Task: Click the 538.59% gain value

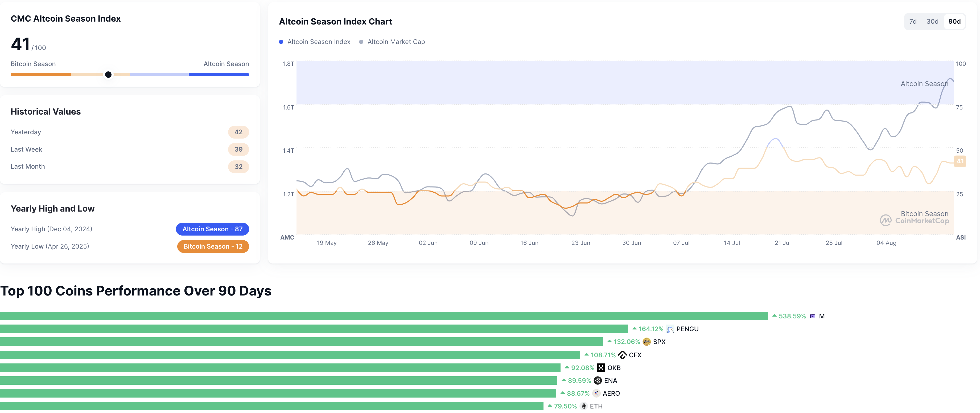Action: pyautogui.click(x=792, y=316)
